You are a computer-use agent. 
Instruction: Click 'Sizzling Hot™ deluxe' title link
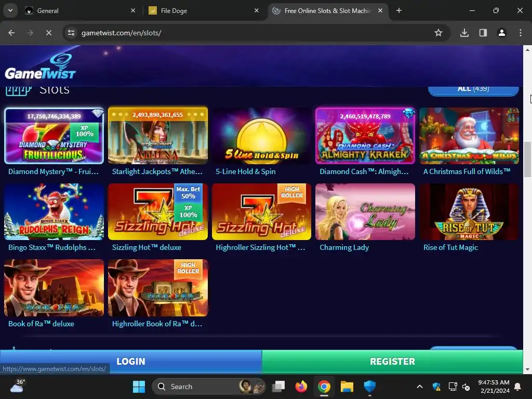tap(147, 248)
